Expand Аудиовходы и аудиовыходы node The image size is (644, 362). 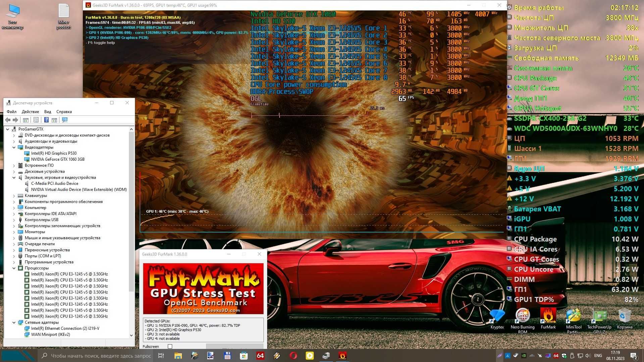14,141
